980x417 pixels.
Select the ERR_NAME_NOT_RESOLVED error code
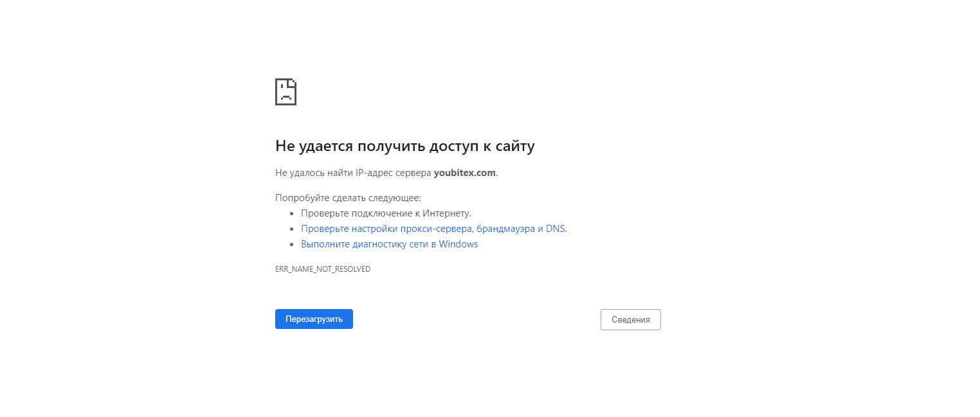coord(323,269)
